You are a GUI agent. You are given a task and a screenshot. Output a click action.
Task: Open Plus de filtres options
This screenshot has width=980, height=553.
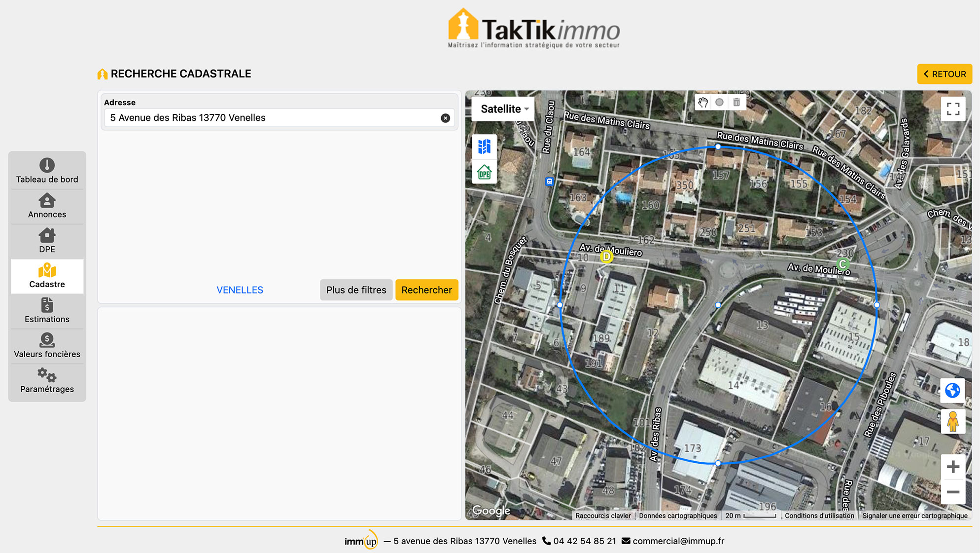[x=356, y=290]
